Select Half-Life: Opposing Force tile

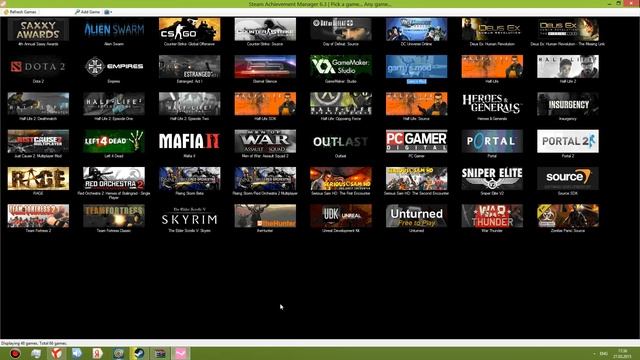[341, 104]
